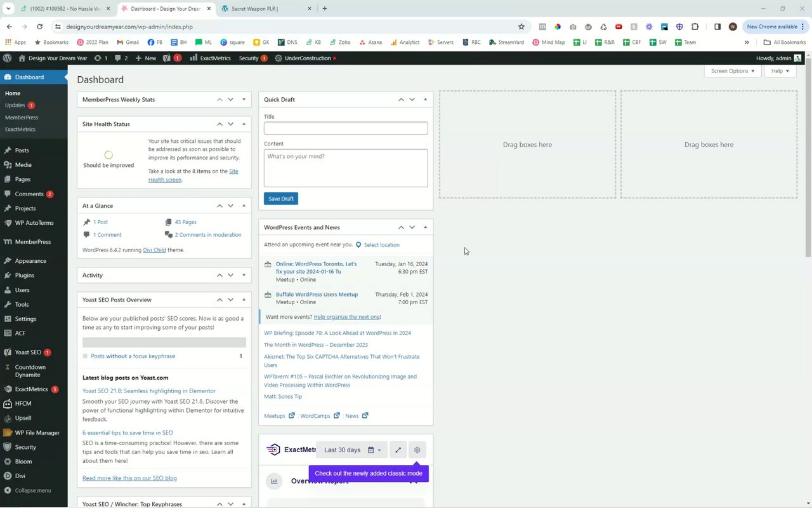Move the Quick Draft panel down
812x508 pixels.
[x=412, y=100]
